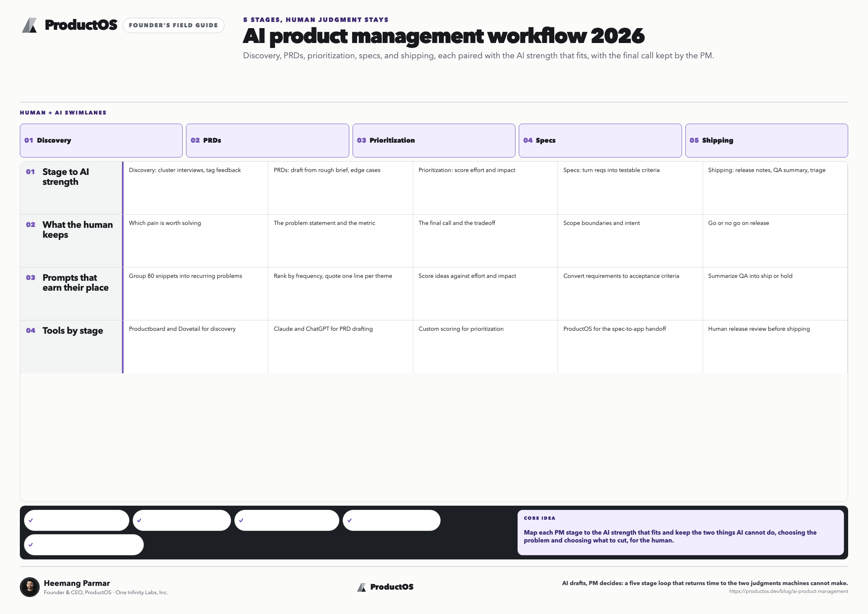Click cell 'Human release review before shipping'
868x614 pixels.
775,346
